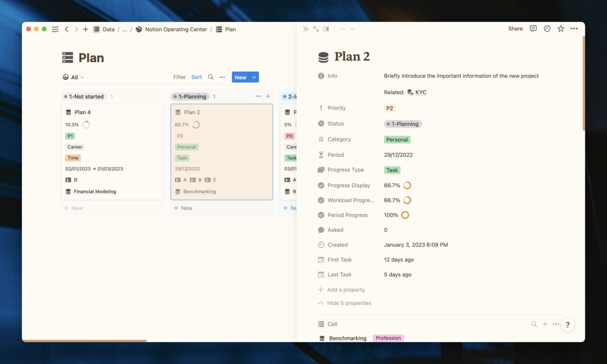Add new page with plus icon in top bar
The image size is (607, 364).
tap(86, 30)
